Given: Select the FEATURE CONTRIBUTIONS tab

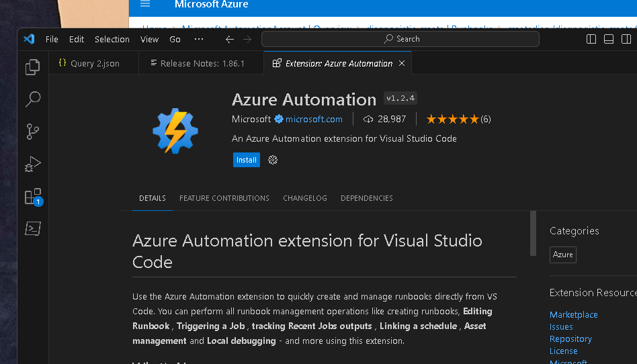Looking at the screenshot, I should (x=224, y=198).
